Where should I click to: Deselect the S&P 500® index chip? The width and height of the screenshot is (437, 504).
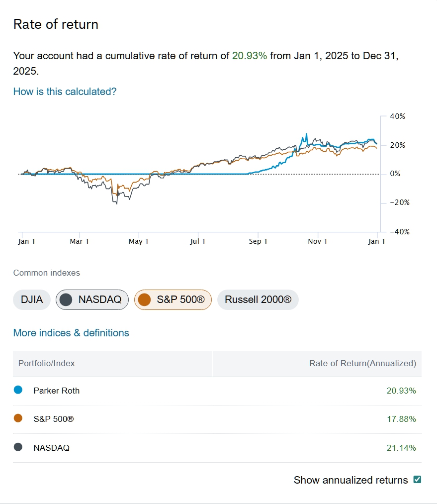173,300
